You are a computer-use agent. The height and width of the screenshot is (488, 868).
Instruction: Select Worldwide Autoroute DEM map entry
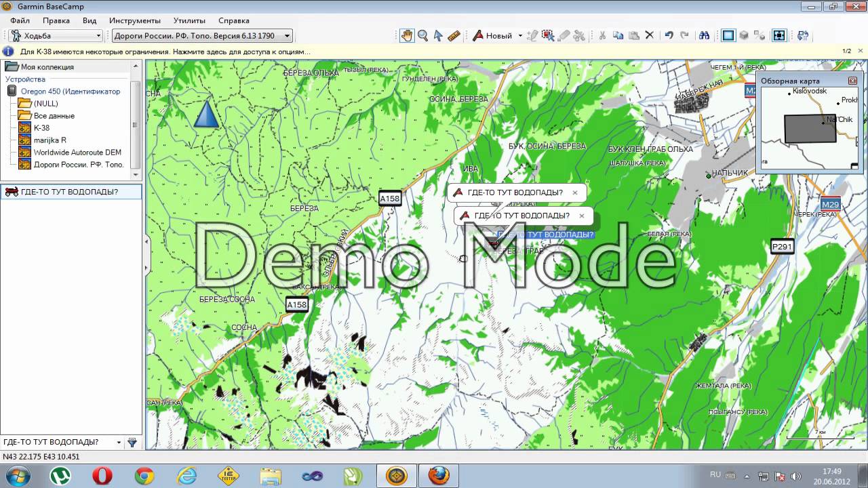click(77, 152)
